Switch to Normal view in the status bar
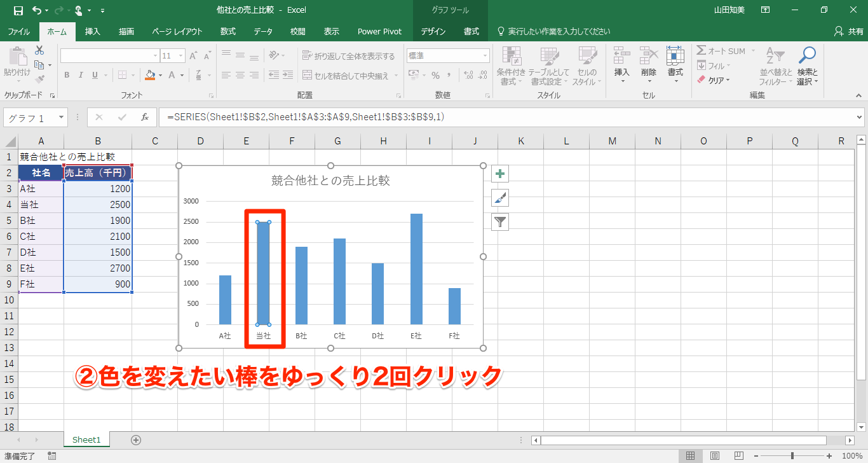 (690, 455)
